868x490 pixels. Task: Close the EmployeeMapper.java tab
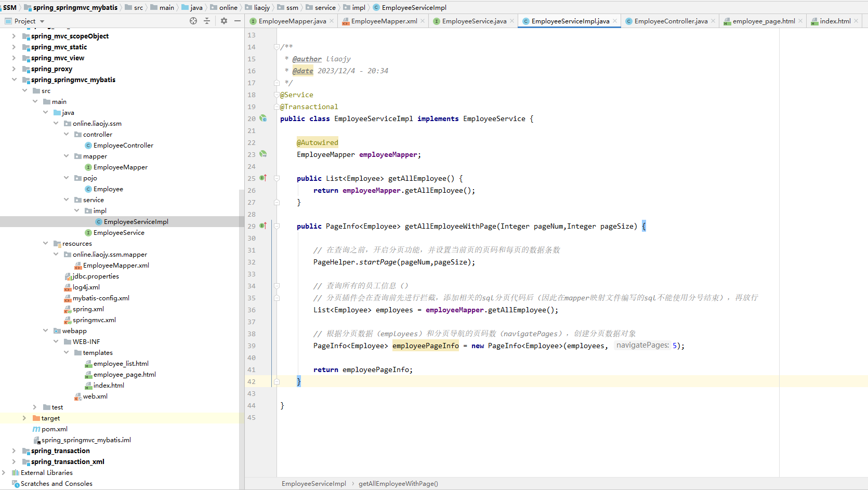pyautogui.click(x=332, y=21)
